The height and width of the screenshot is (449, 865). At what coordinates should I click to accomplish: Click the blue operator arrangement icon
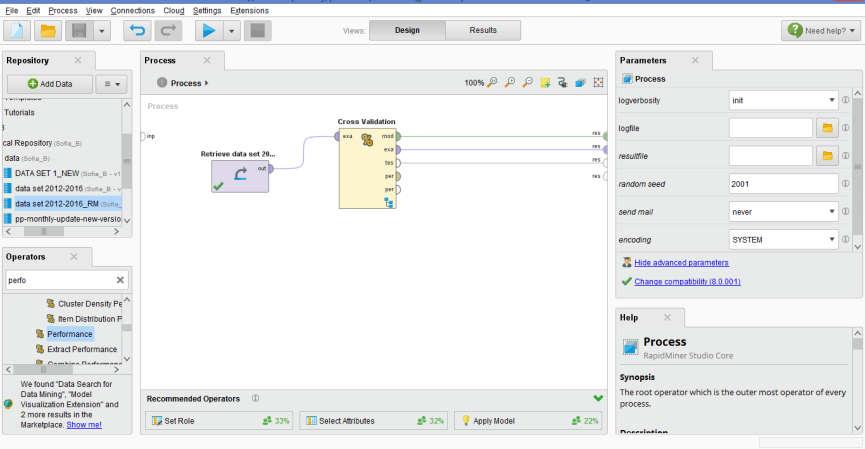[580, 83]
